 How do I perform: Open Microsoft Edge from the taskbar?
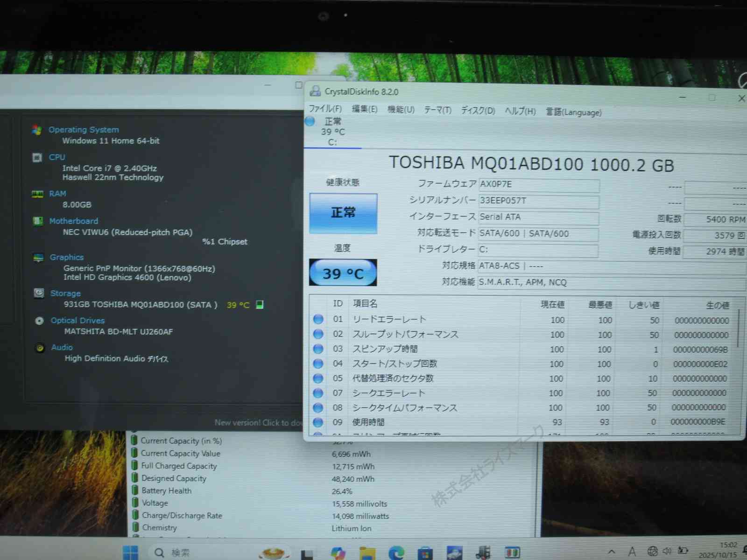click(396, 553)
